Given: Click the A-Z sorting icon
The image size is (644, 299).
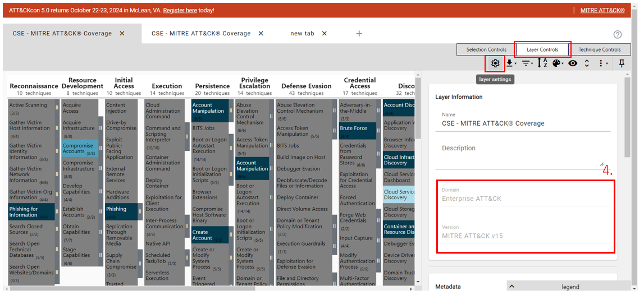Looking at the screenshot, I should click(x=542, y=63).
